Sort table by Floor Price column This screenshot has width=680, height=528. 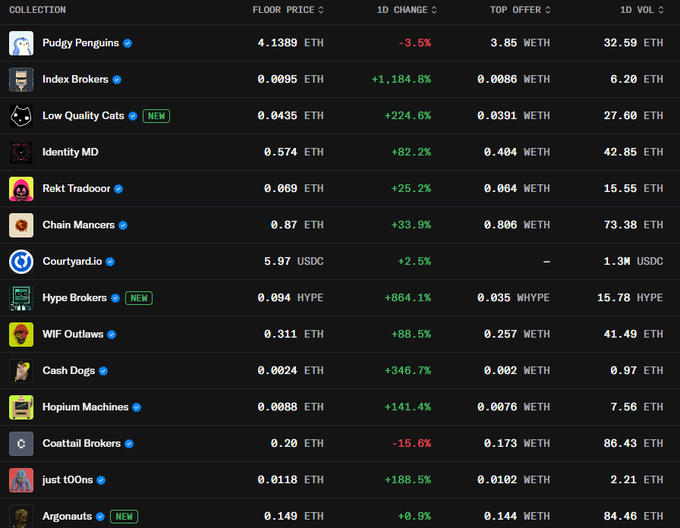pos(288,10)
